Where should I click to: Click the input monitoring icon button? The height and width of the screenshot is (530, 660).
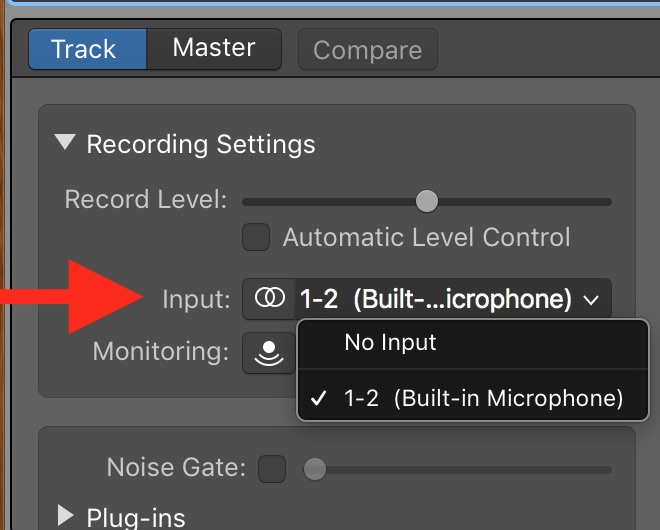268,353
